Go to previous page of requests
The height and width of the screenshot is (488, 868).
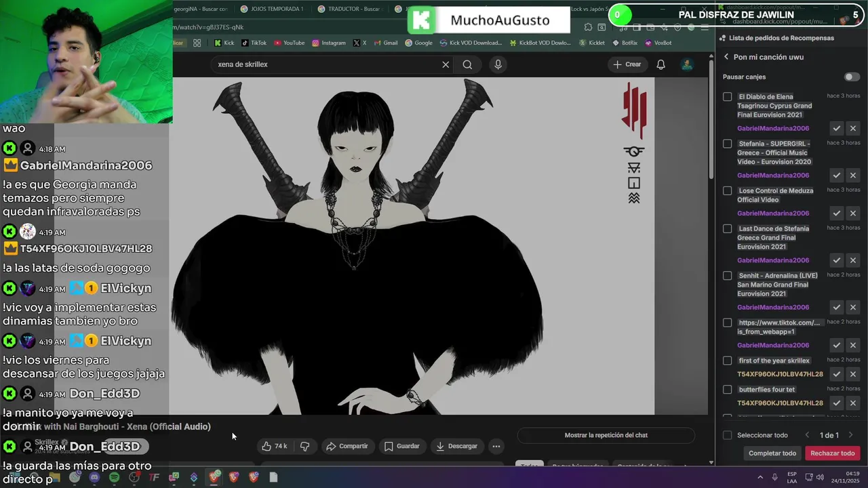coord(807,435)
